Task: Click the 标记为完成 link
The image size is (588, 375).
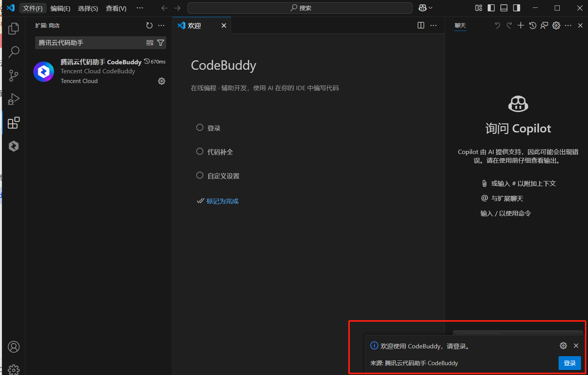Action: (222, 201)
